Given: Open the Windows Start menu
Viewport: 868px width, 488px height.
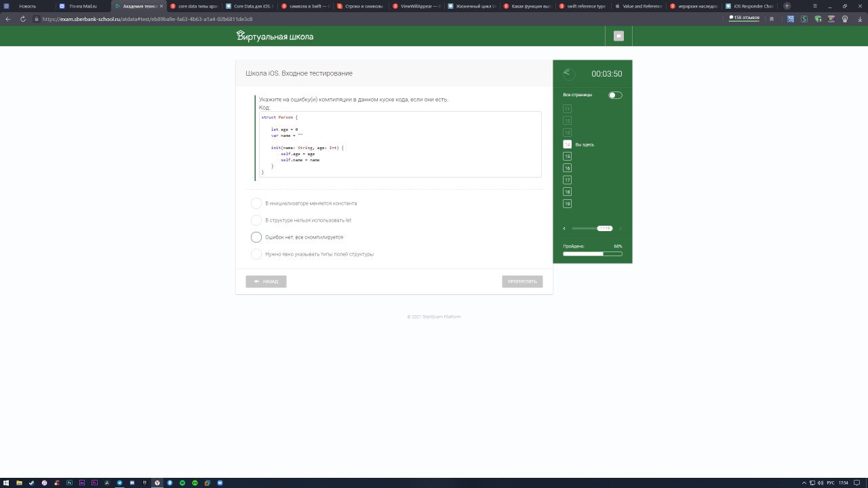Looking at the screenshot, I should [6, 483].
